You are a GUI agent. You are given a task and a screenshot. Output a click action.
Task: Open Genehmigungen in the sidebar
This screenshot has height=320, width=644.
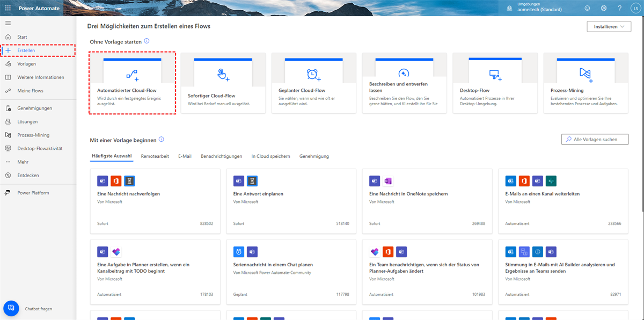34,108
